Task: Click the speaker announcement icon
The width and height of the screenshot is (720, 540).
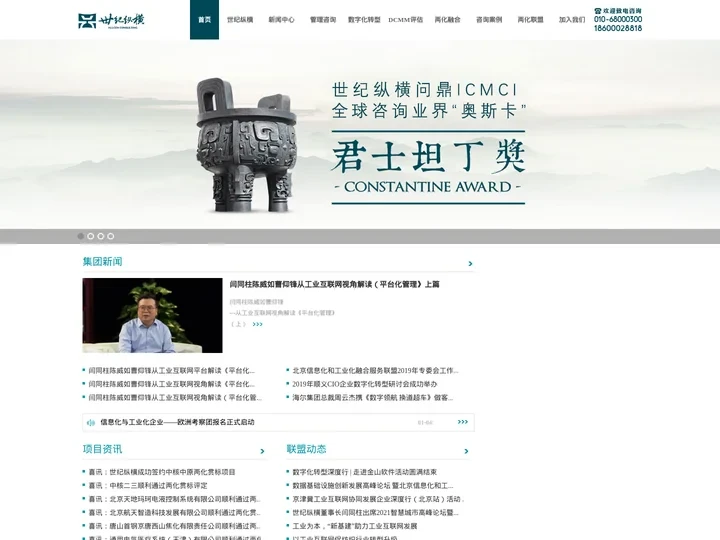Action: (x=91, y=422)
